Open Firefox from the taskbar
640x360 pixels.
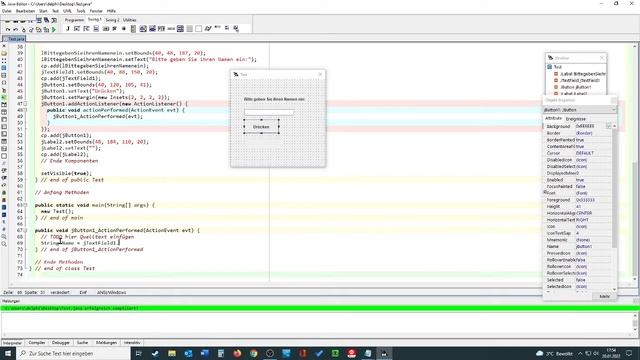click(237, 353)
